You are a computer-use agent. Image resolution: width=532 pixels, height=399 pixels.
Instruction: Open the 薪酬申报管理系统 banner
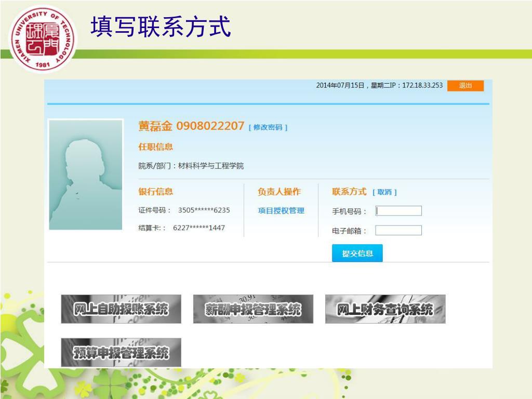point(253,309)
